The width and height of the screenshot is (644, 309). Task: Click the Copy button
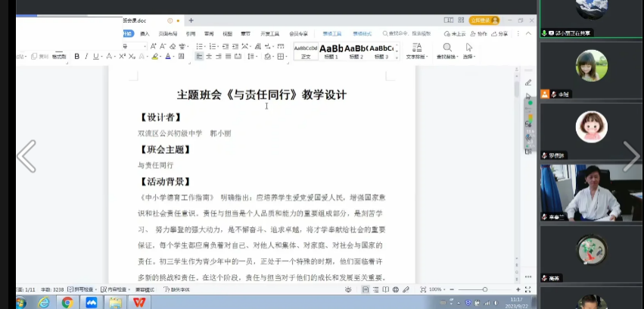tap(40, 57)
